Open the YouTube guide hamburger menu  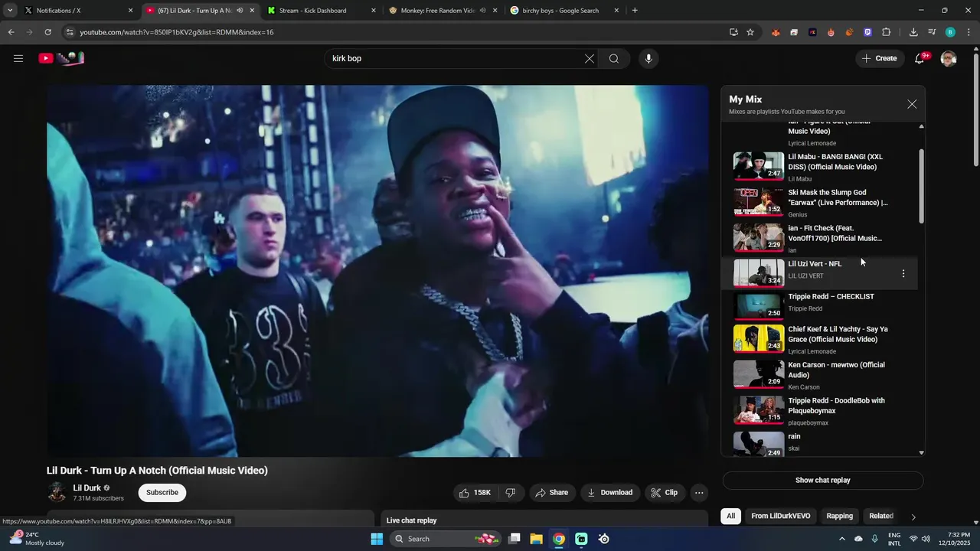pyautogui.click(x=18, y=58)
